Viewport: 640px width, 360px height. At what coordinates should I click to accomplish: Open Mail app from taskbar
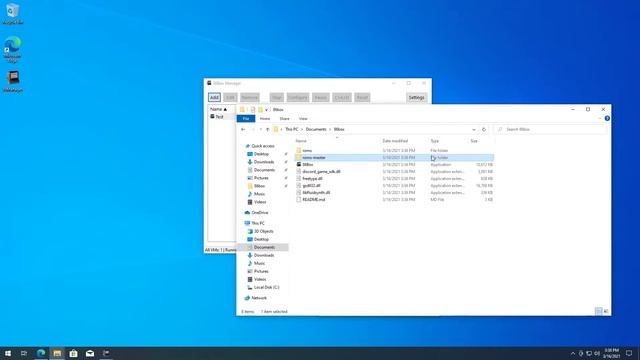pos(90,353)
